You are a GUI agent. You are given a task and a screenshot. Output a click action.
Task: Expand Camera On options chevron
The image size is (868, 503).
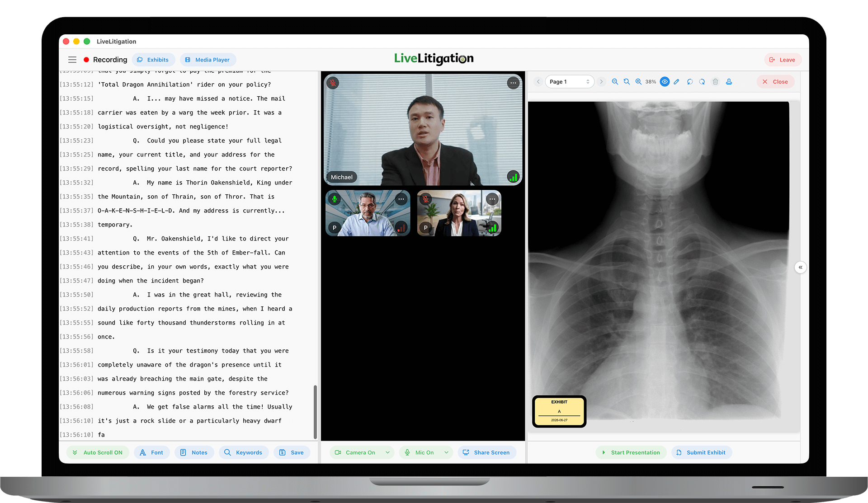point(387,452)
